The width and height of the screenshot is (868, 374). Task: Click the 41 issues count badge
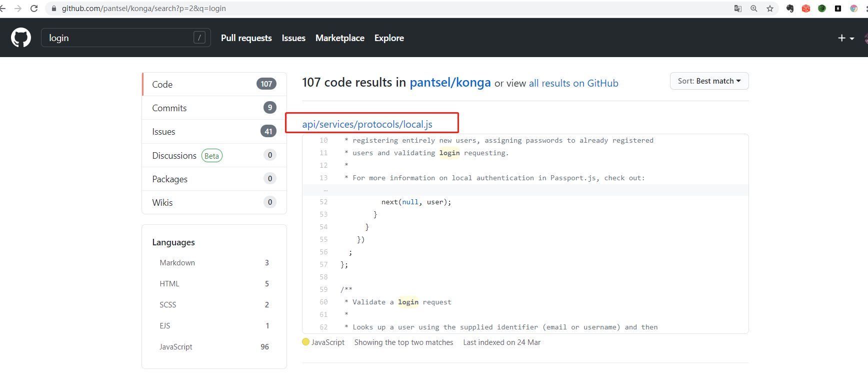coord(268,131)
